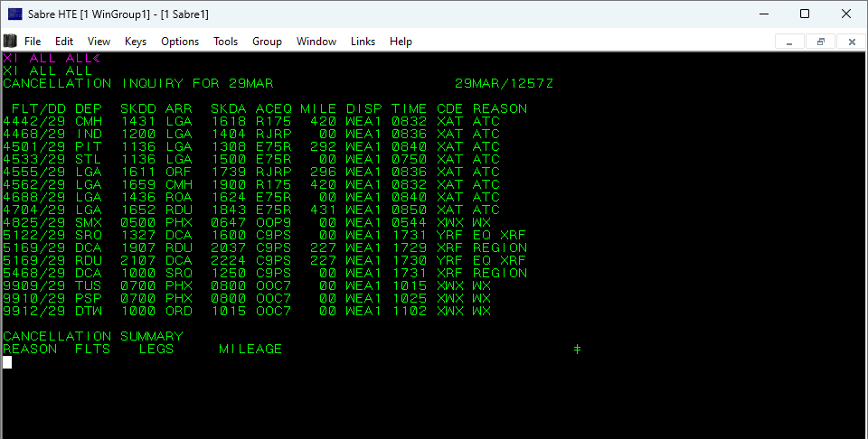Click the 29MAR/1257Z timestamp
Image resolution: width=868 pixels, height=439 pixels.
pos(504,83)
